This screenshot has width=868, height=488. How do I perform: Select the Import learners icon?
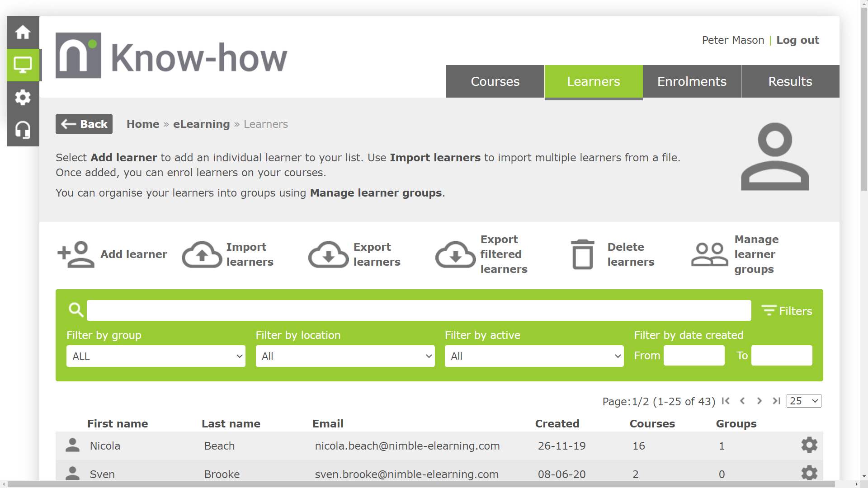point(201,254)
